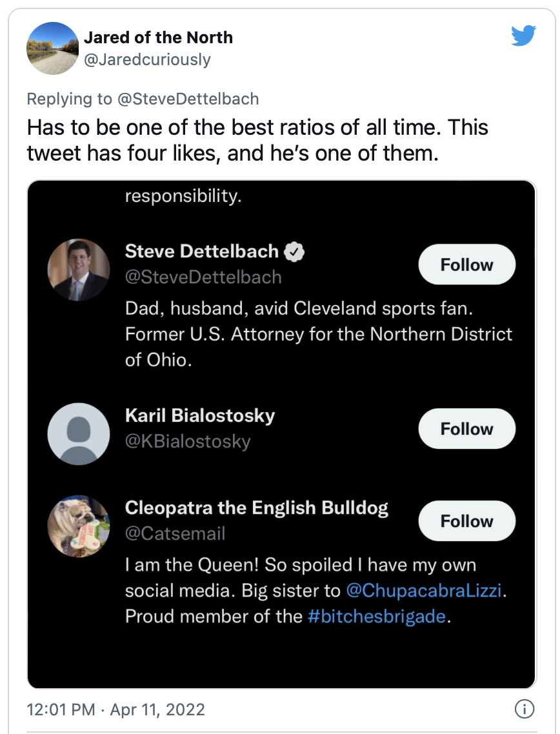
Task: Click the #bitchesbrigade hashtag
Action: tap(377, 616)
